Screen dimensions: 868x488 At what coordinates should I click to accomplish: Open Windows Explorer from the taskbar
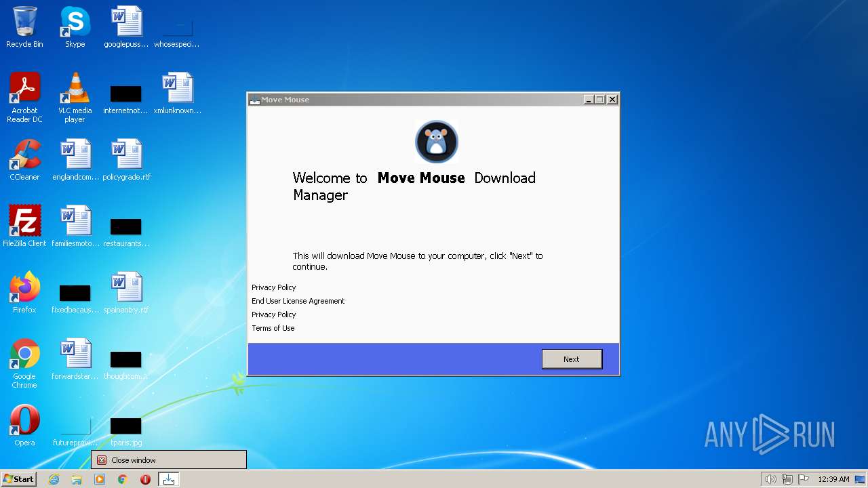point(77,479)
